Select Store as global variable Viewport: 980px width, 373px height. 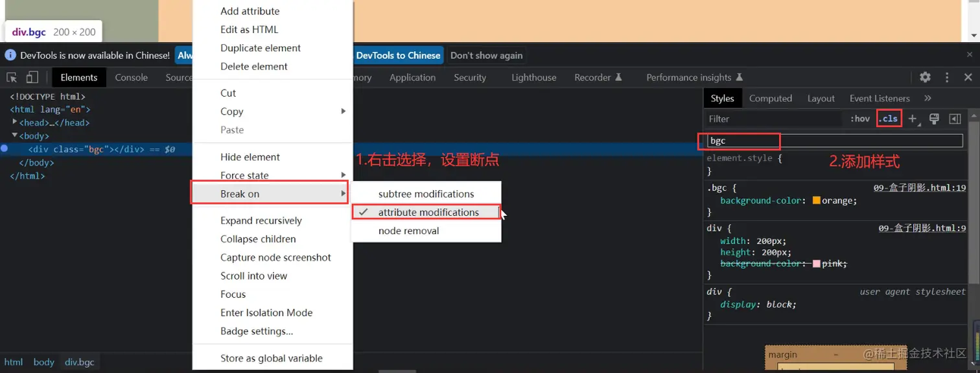(273, 358)
